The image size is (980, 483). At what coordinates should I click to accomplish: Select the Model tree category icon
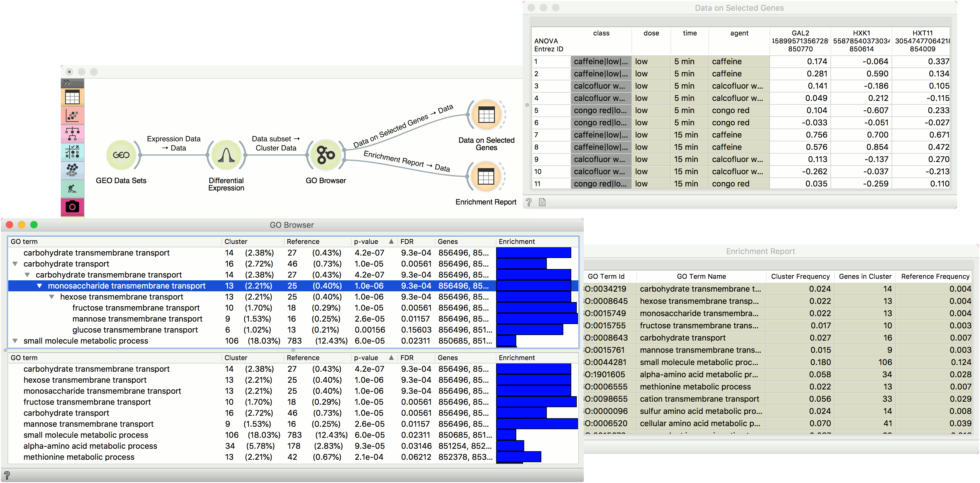click(72, 134)
